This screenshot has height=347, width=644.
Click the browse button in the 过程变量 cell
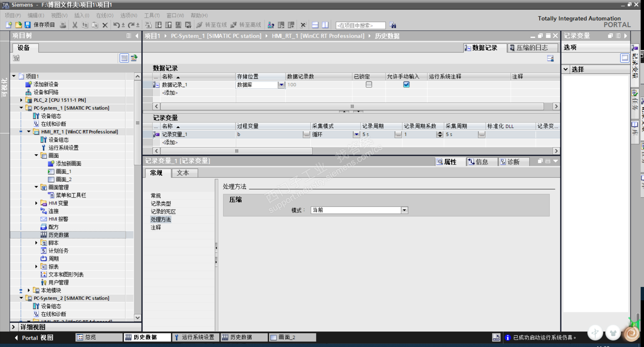pyautogui.click(x=306, y=134)
